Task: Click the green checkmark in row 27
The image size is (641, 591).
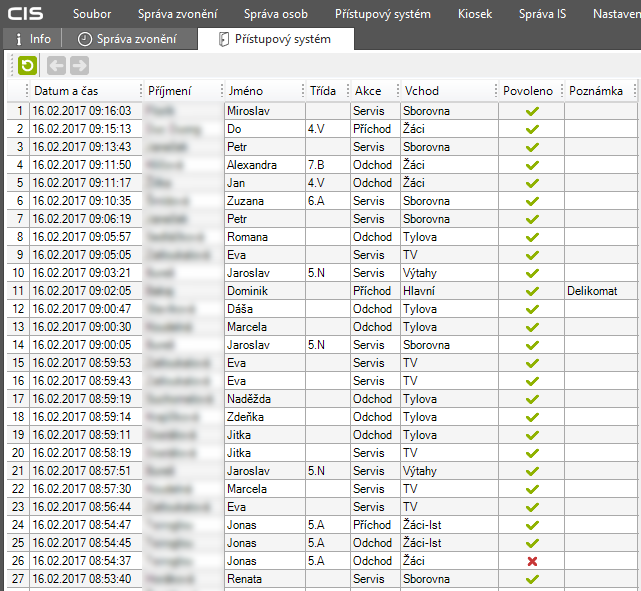Action: click(x=532, y=579)
